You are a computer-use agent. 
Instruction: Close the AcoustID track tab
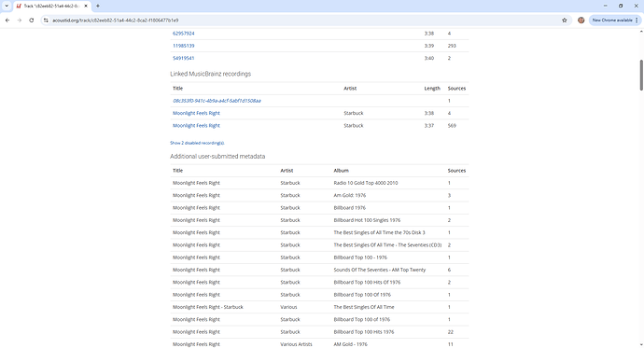point(86,6)
